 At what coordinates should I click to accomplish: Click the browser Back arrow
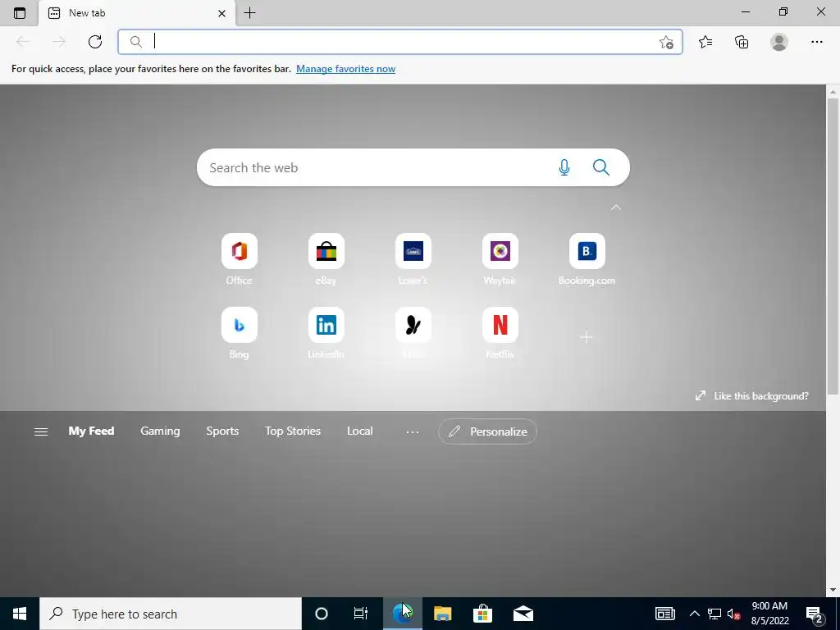pyautogui.click(x=23, y=42)
